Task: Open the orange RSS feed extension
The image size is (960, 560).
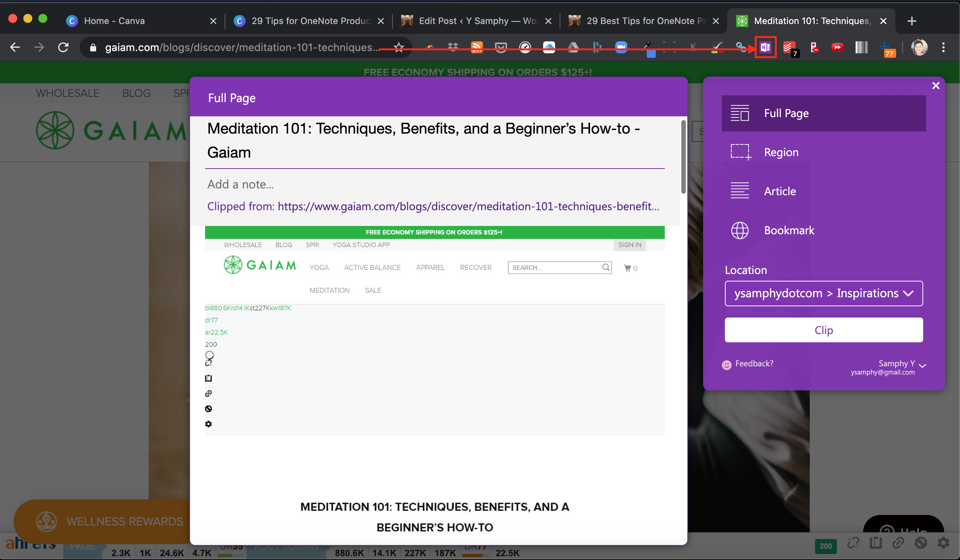Action: (477, 47)
